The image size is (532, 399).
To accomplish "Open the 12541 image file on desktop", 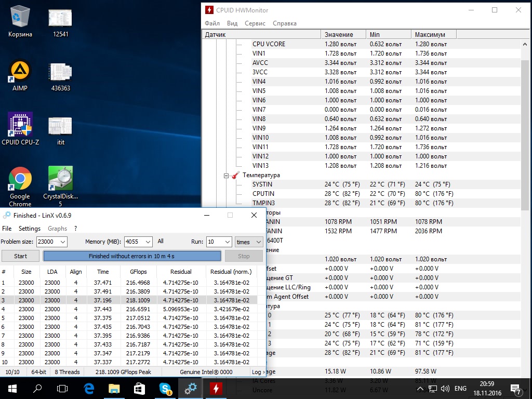I will coord(60,22).
